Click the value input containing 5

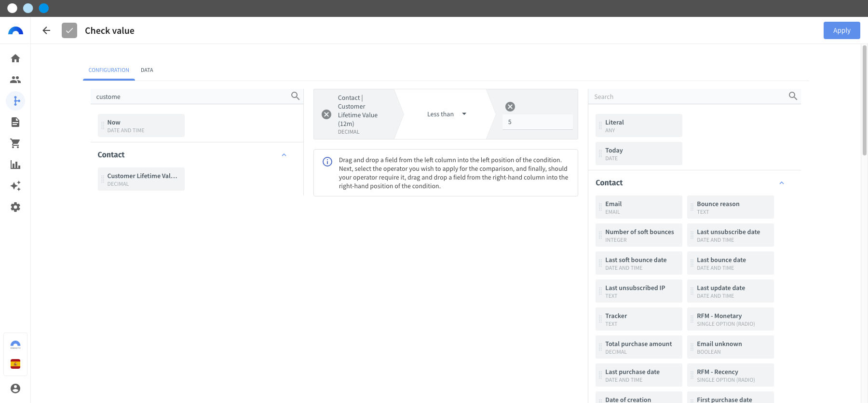[538, 122]
